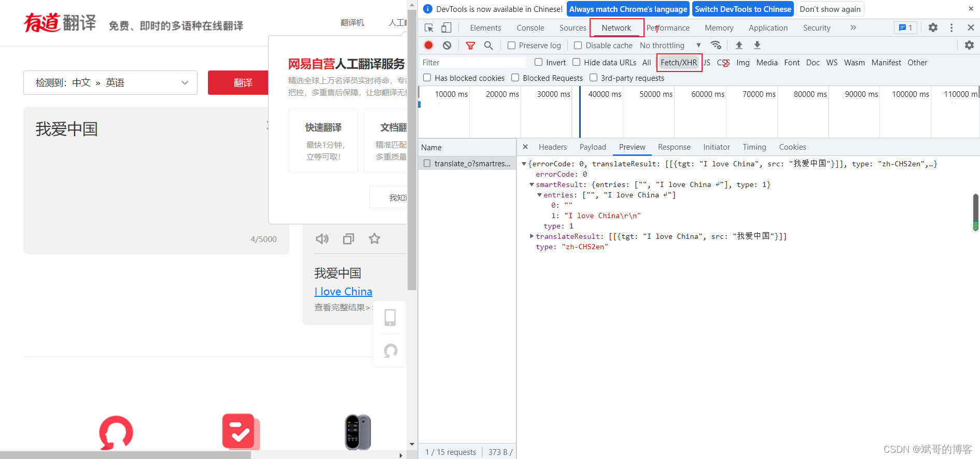Play translation audio speaker icon
This screenshot has height=459, width=980.
[322, 239]
